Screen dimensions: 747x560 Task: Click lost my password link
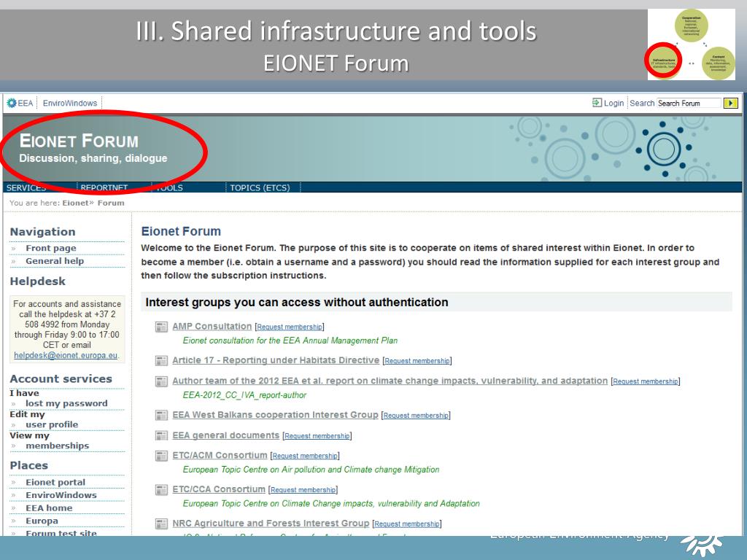pos(66,403)
